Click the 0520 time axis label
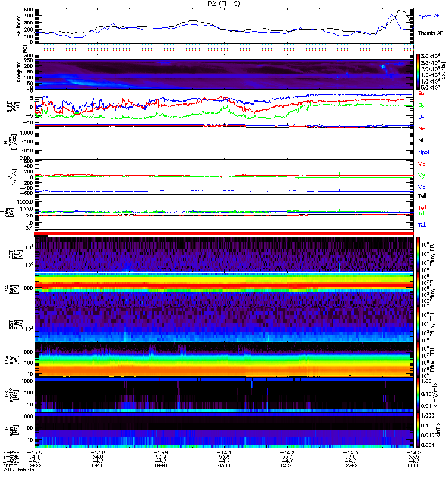The image size is (448, 478). 287,465
